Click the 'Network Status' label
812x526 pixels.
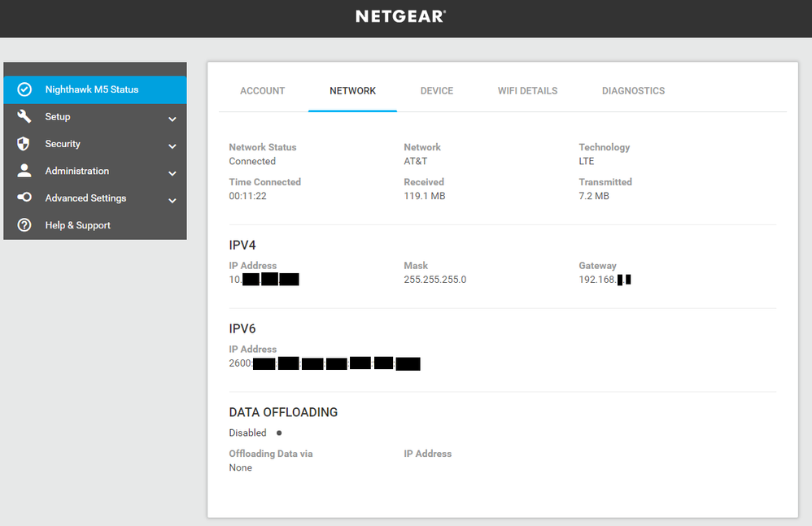point(263,147)
